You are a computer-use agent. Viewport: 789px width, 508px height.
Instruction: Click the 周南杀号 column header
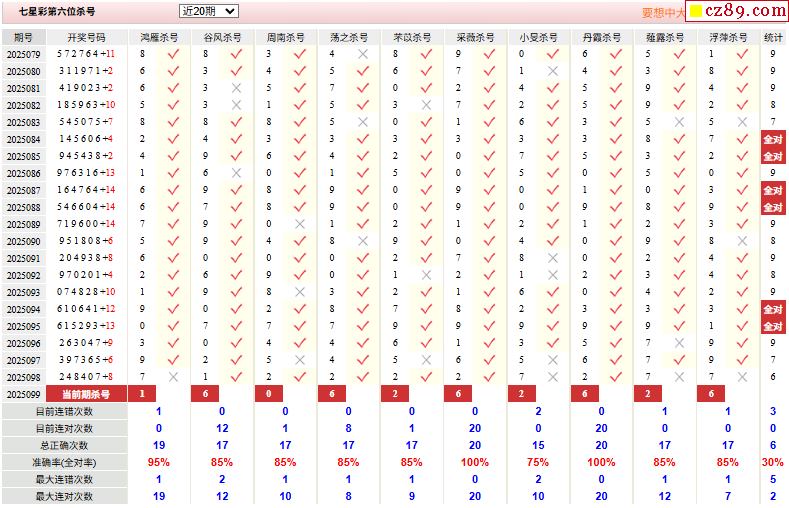(x=285, y=38)
